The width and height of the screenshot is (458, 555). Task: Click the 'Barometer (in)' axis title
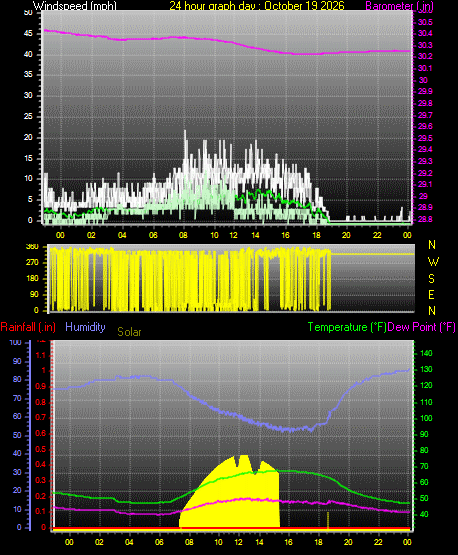coord(399,6)
